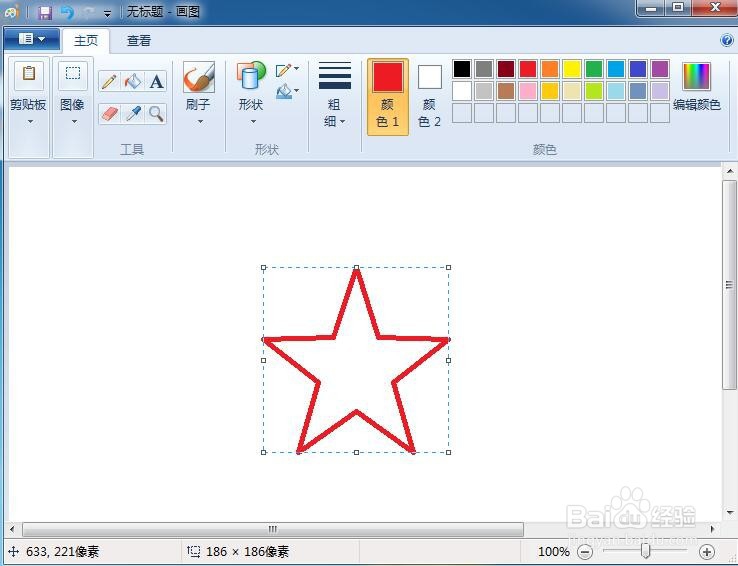Select the Pencil tool
The image size is (738, 566).
tap(109, 81)
